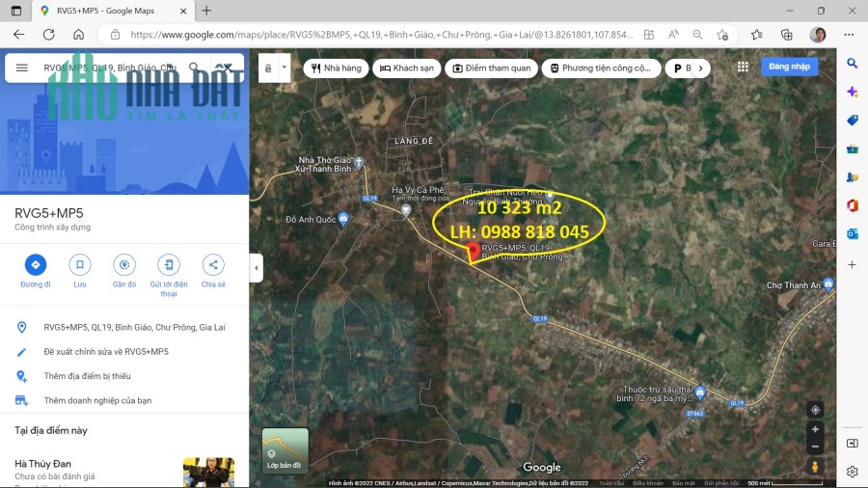Click the Gửi phản hồi feedback link
The width and height of the screenshot is (868, 488).
[721, 483]
